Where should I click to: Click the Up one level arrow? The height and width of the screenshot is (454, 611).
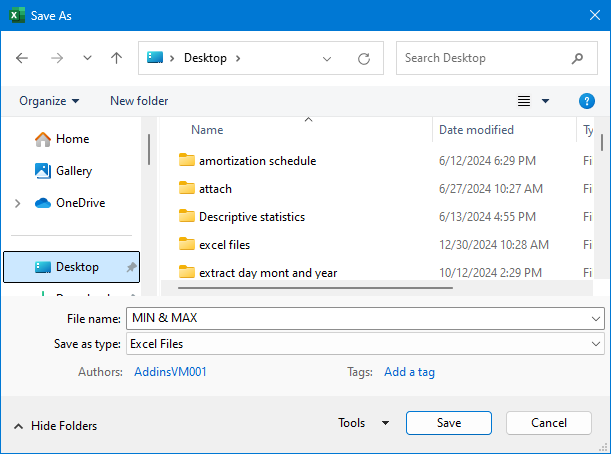[x=116, y=58]
